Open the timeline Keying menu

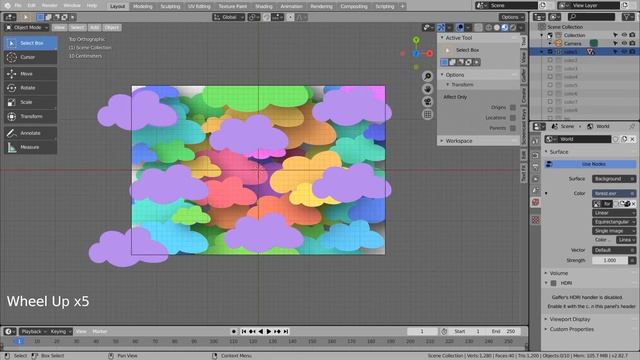[60, 331]
